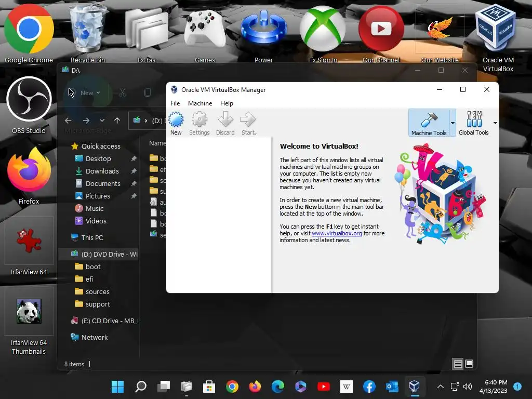Open taskbar Search

(x=140, y=387)
